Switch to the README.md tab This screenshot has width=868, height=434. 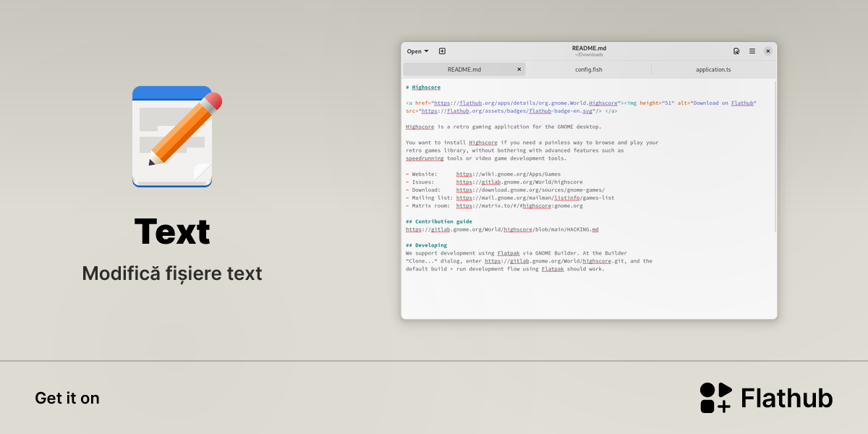point(464,69)
